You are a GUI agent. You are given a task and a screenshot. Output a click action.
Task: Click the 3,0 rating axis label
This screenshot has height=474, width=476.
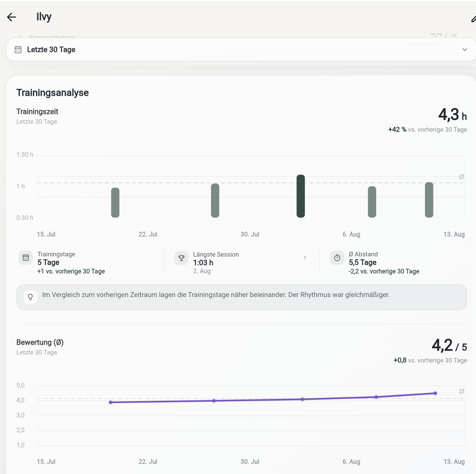point(20,415)
